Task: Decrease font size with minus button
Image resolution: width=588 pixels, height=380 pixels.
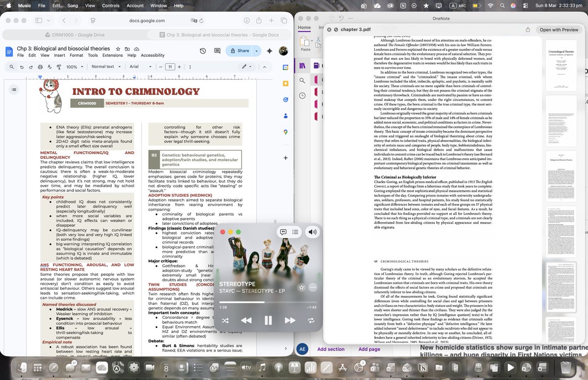Action: click(x=160, y=67)
